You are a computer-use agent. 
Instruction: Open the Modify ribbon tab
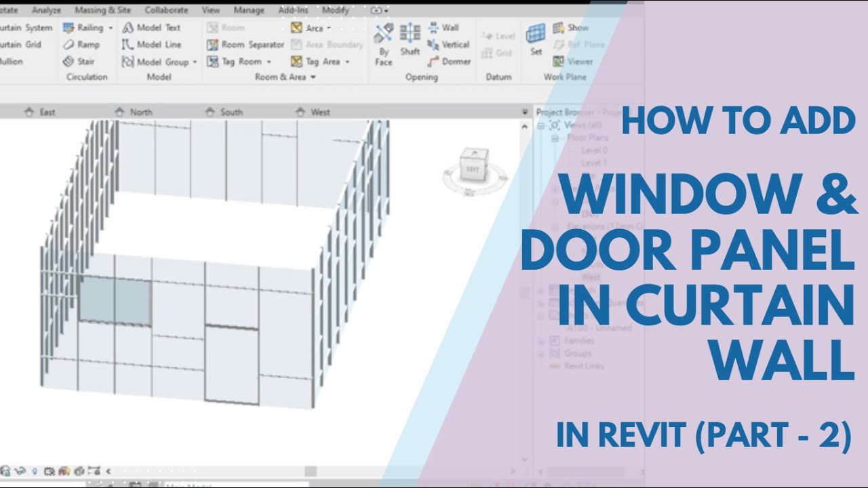point(336,10)
